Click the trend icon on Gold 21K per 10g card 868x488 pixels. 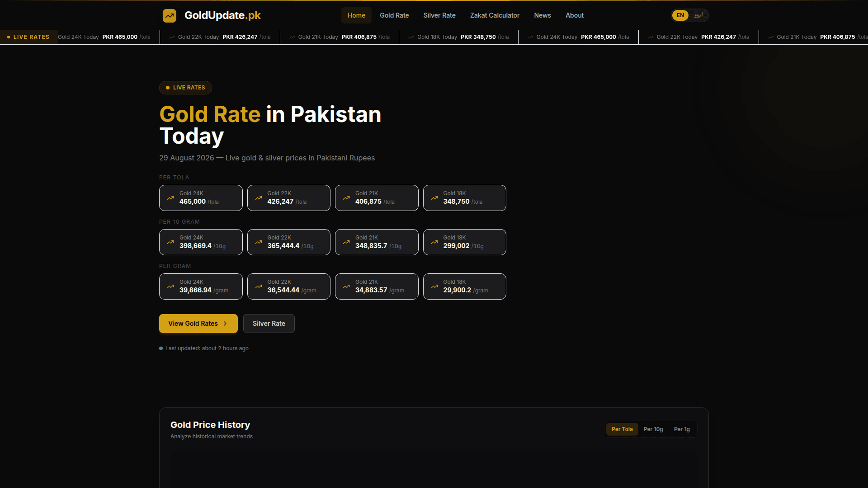[346, 242]
